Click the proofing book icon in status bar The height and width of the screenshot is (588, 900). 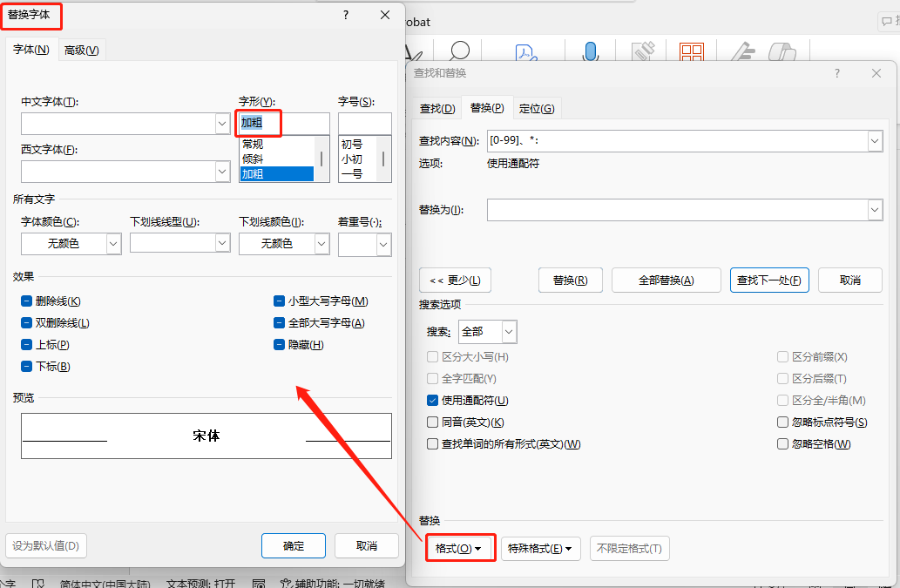point(38,584)
